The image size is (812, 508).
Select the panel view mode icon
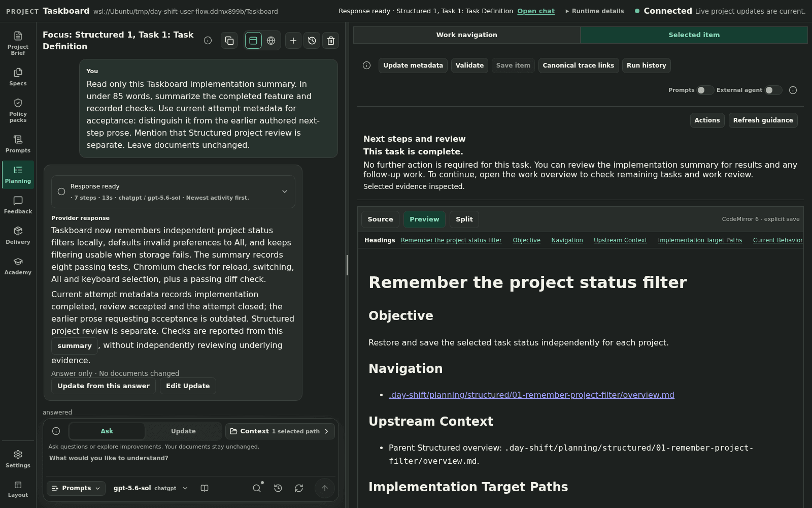pos(253,41)
